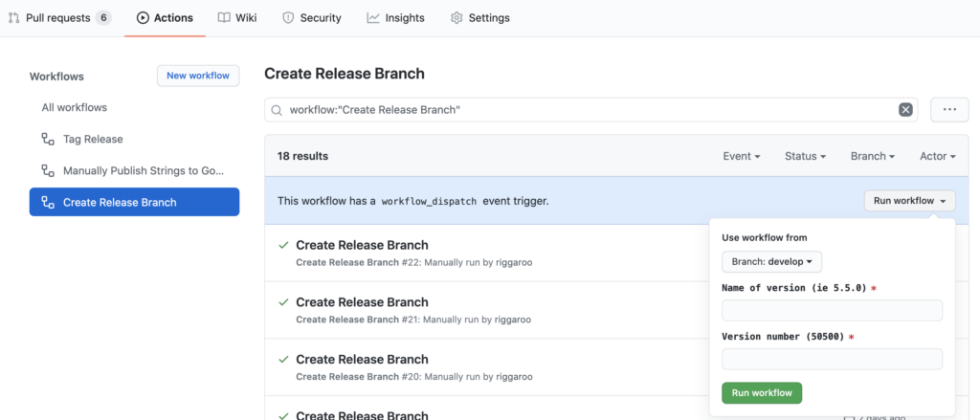Click the Wiki book icon

coord(224,18)
